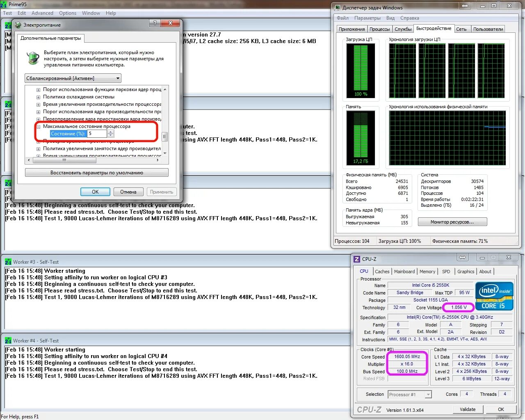The image size is (525, 420).
Task: Open Вид menu in Task Manager
Action: tap(390, 18)
